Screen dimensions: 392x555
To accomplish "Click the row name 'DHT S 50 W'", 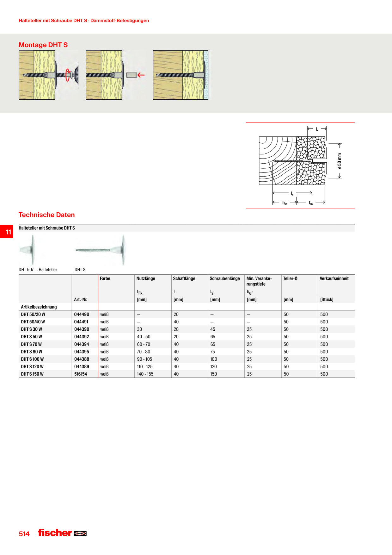I will (x=32, y=337).
